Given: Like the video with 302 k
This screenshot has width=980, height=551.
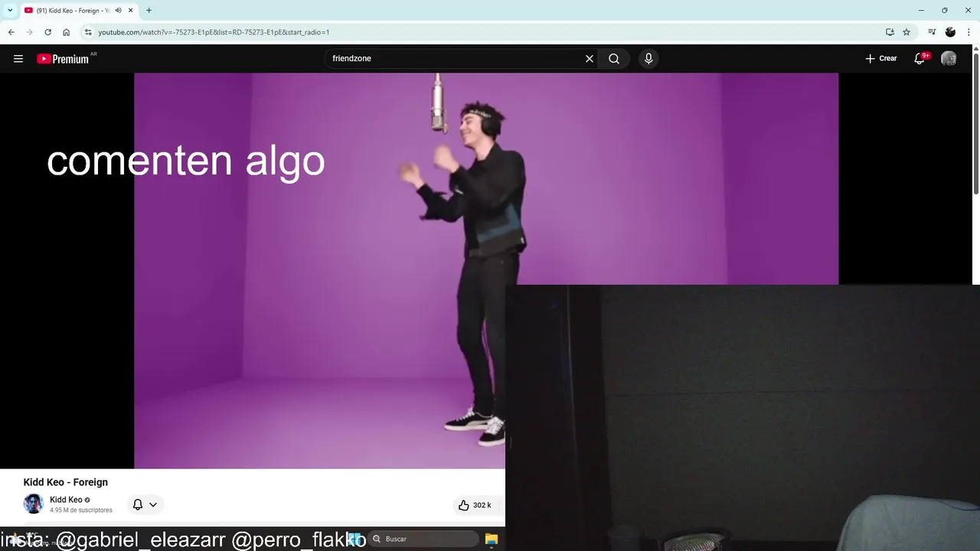Looking at the screenshot, I should [x=475, y=505].
